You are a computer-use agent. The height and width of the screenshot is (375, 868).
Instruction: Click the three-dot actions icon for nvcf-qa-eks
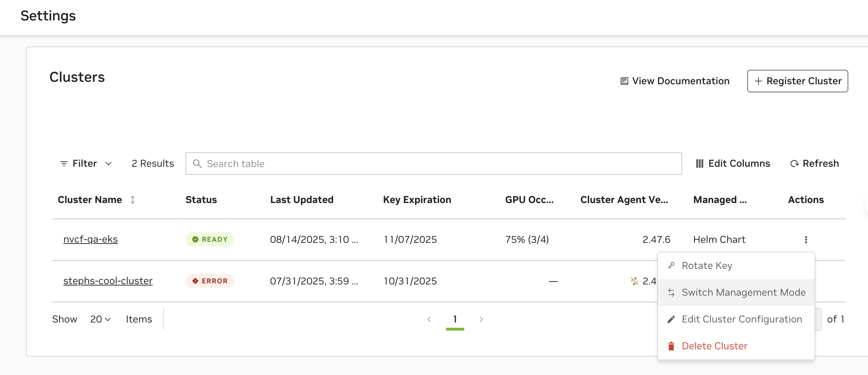pos(806,240)
